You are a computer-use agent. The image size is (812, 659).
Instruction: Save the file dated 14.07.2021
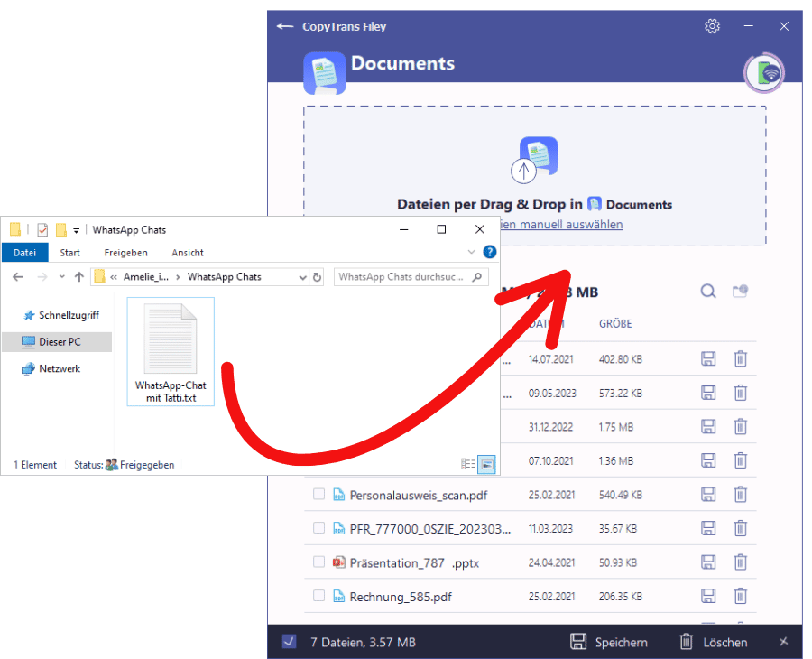click(x=708, y=358)
